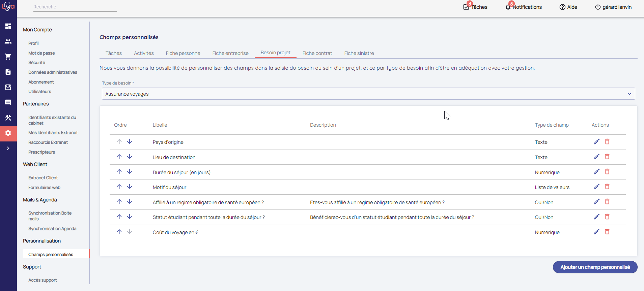The height and width of the screenshot is (291, 644).
Task: Move Durée du séjour row down
Action: [x=130, y=172]
